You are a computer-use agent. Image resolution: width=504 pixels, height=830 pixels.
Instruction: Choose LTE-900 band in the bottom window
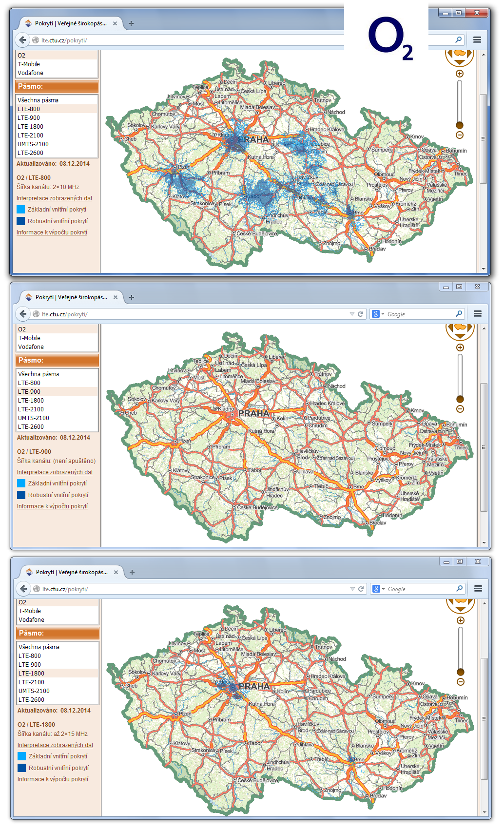(x=58, y=664)
